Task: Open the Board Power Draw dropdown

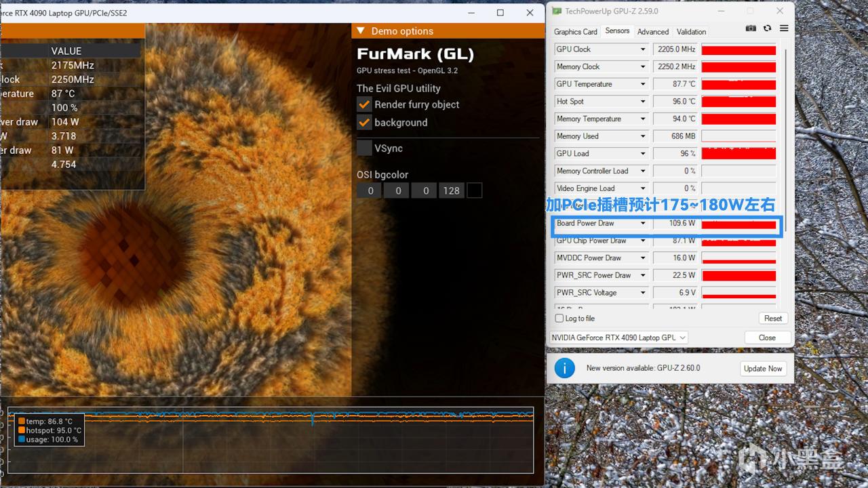Action: 643,223
